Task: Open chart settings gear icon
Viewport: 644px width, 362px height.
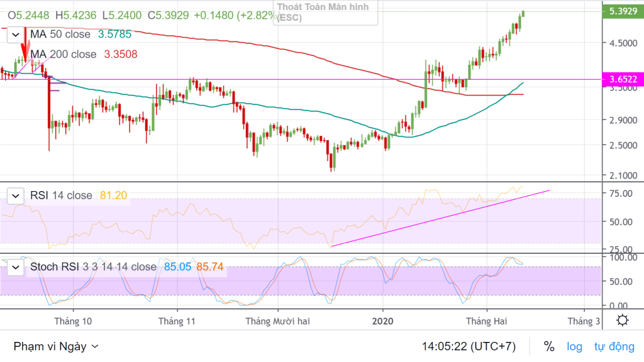Action: point(622,321)
